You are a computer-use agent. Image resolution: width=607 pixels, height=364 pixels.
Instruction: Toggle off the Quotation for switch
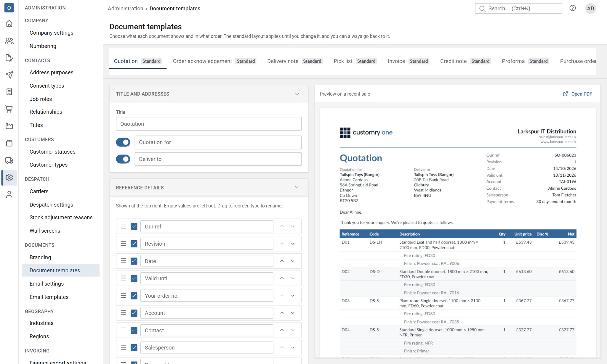pyautogui.click(x=123, y=142)
